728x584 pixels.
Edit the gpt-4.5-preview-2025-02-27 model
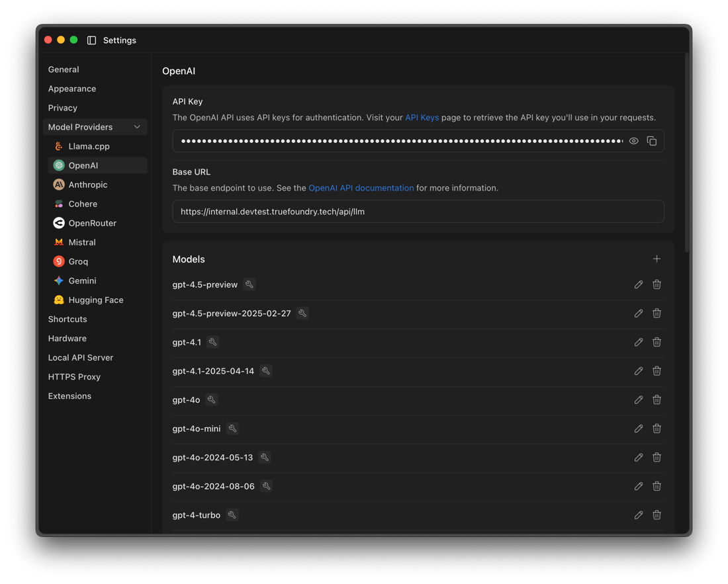point(639,313)
